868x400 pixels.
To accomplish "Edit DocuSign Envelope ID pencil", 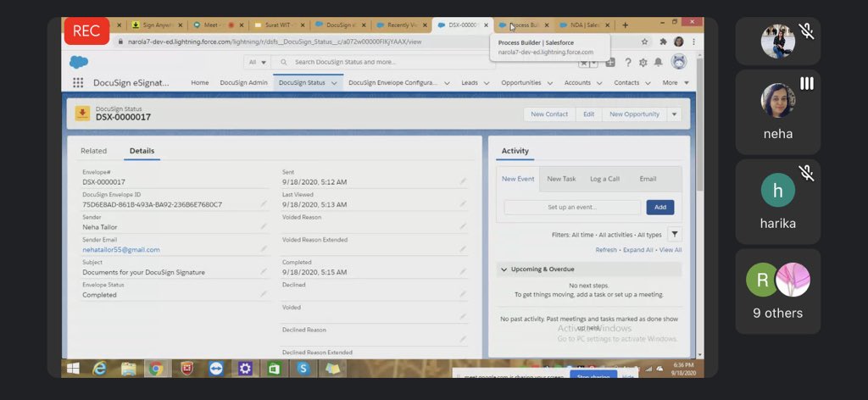I will coord(264,204).
